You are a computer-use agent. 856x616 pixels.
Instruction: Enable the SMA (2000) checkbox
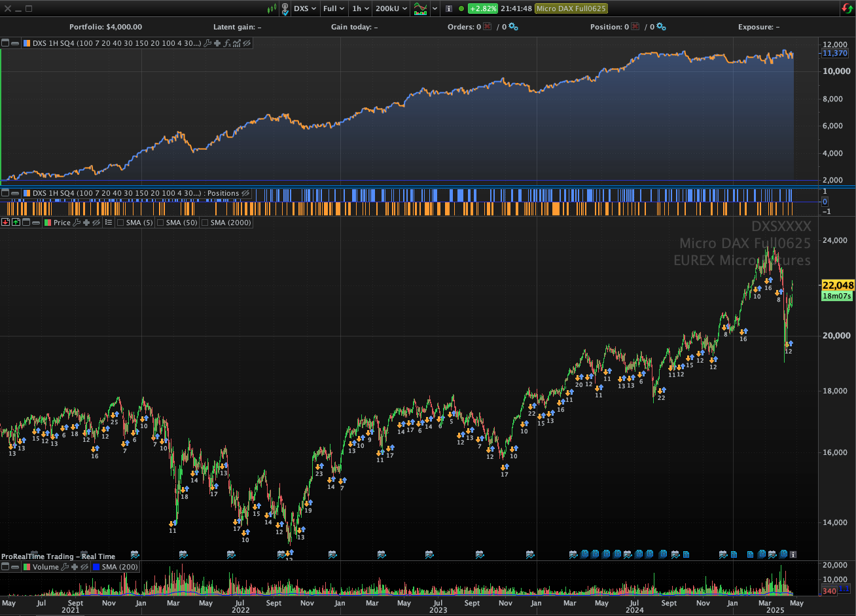point(205,223)
